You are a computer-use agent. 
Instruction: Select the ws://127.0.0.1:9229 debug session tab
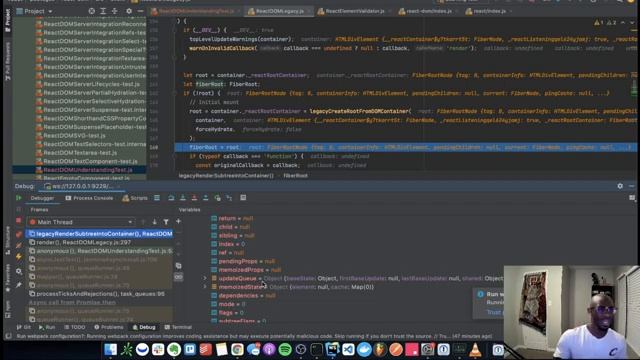coord(82,186)
